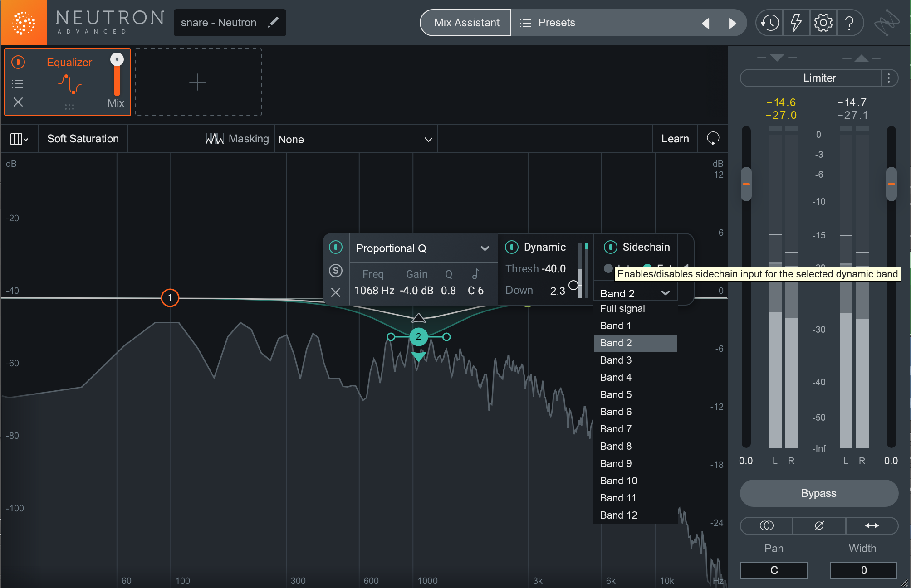Click frequency value 1068 Hz
Image resolution: width=911 pixels, height=588 pixels.
click(x=374, y=291)
